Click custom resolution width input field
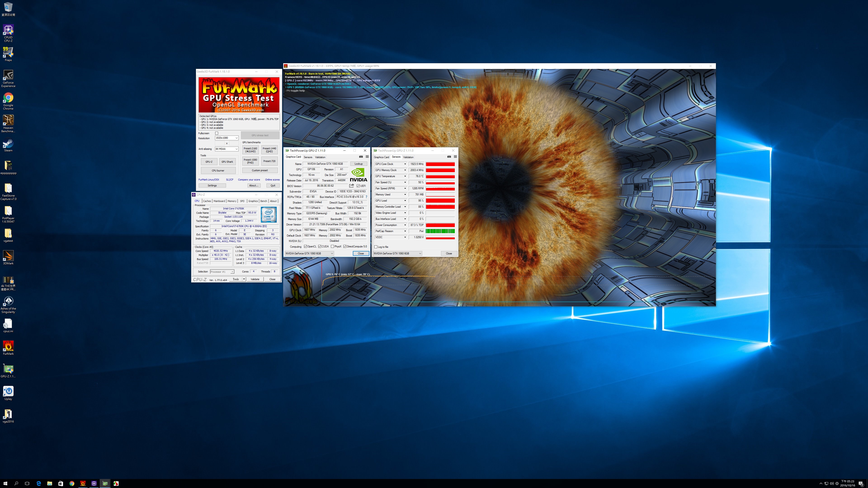Image resolution: width=868 pixels, height=488 pixels. (x=220, y=143)
